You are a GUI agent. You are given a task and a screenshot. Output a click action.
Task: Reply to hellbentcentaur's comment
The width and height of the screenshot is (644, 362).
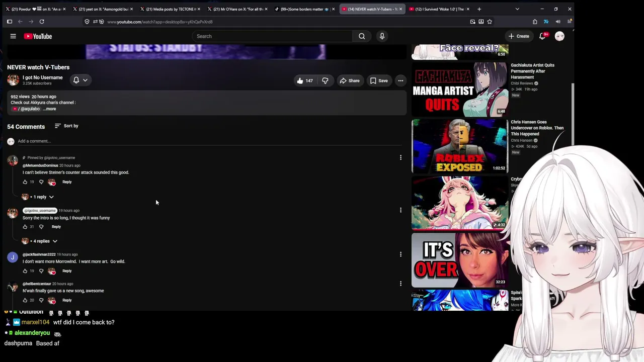tap(67, 300)
